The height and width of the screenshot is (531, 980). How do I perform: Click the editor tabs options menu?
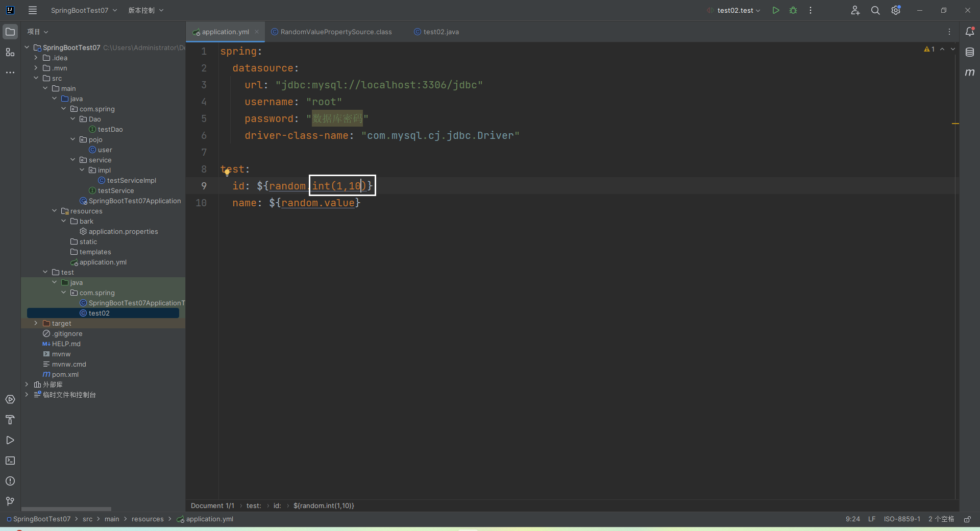949,32
